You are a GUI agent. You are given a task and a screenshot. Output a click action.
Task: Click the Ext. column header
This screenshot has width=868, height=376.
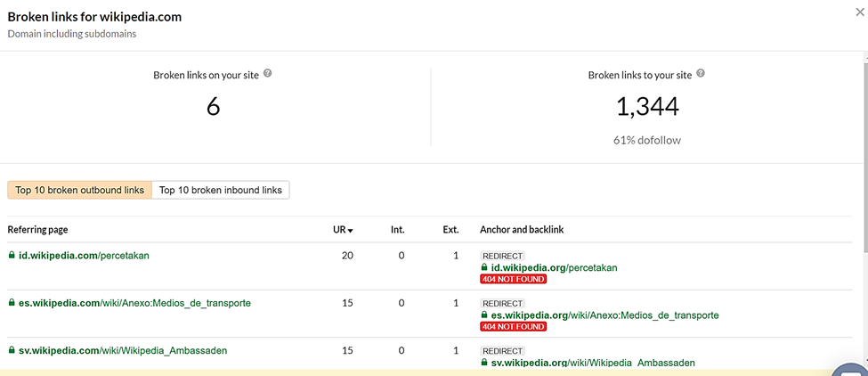point(450,229)
